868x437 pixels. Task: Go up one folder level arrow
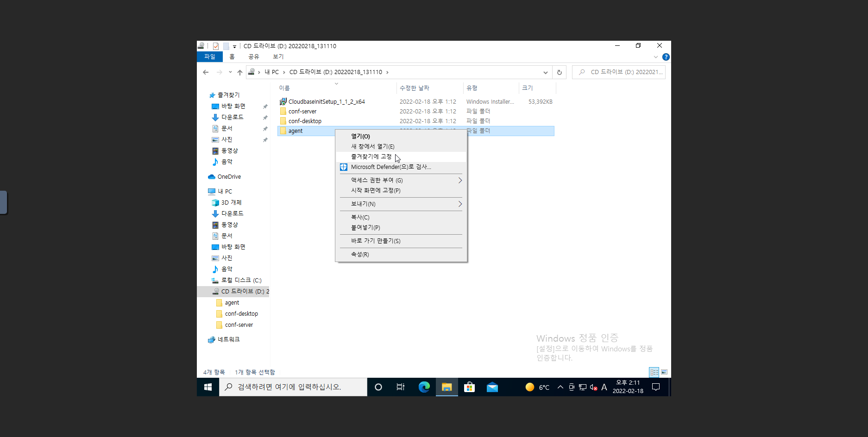tap(239, 72)
